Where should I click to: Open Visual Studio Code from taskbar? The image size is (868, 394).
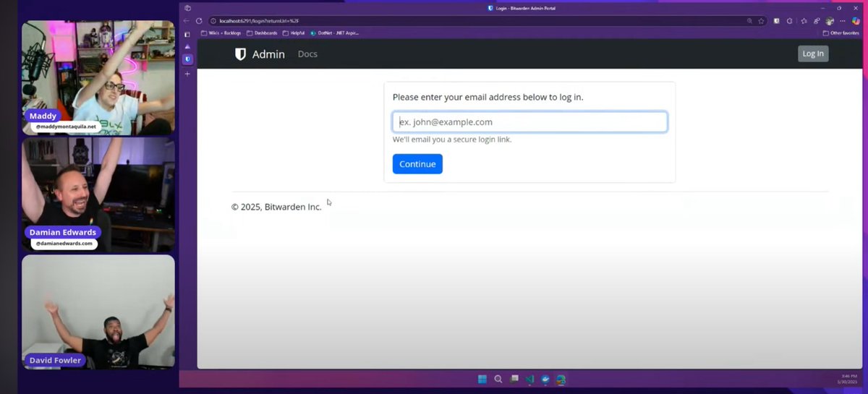click(x=529, y=379)
